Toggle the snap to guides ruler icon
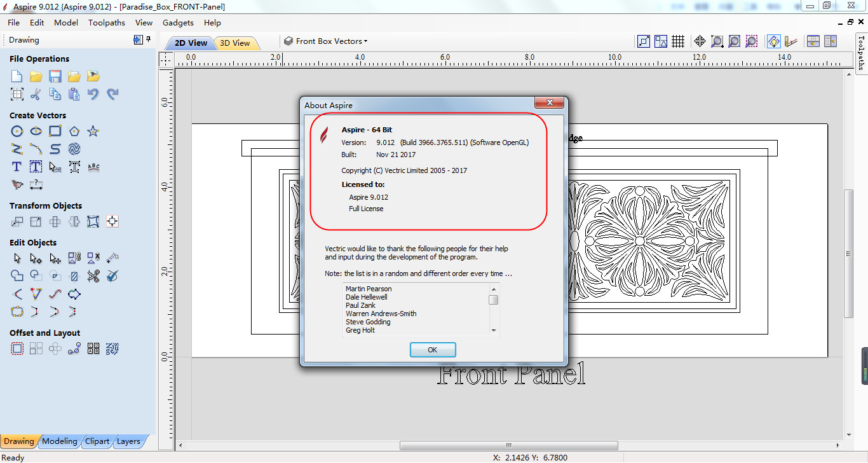Image resolution: width=868 pixels, height=463 pixels. coord(790,41)
